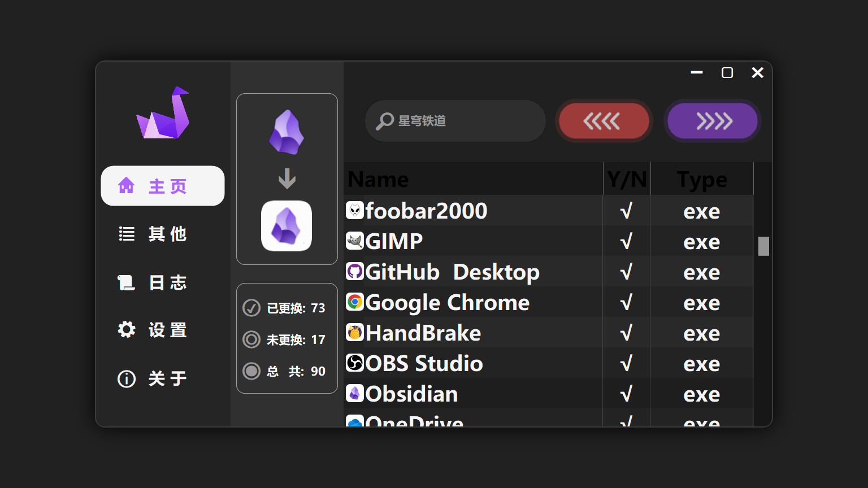Select the 已更换 replaced filter radio
This screenshot has height=488, width=868.
251,308
